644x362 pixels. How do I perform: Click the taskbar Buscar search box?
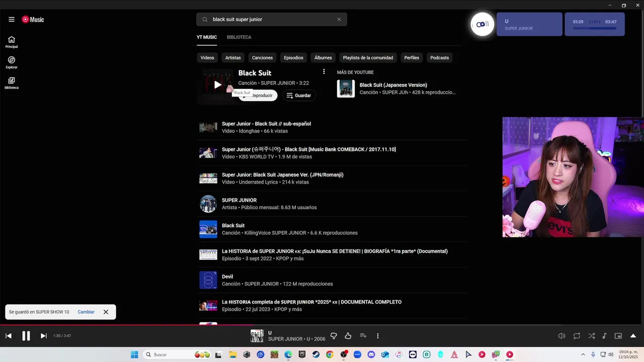[x=177, y=354]
